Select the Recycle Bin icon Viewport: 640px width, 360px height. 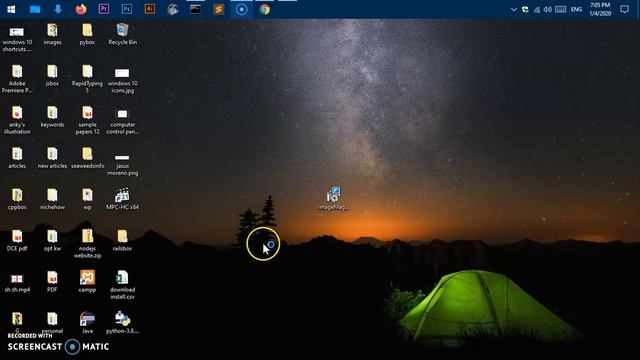click(122, 34)
